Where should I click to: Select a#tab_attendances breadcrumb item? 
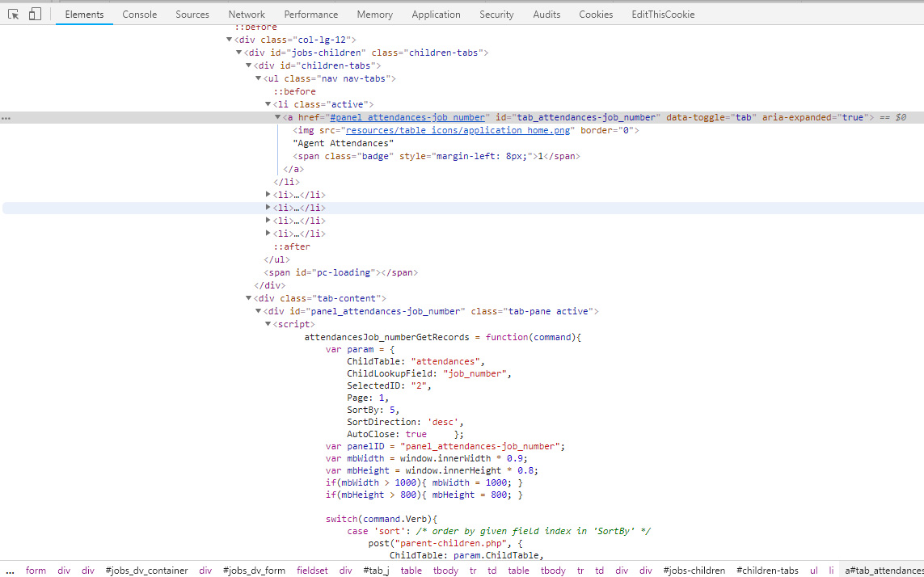click(883, 571)
